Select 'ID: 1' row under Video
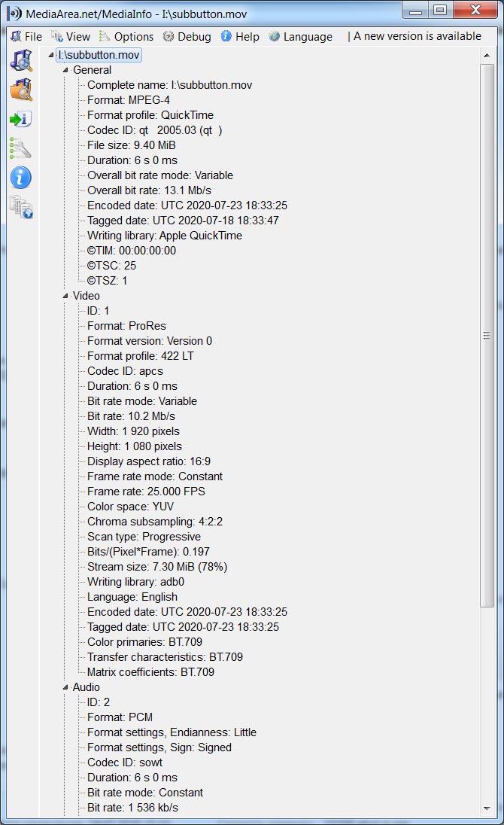Viewport: 504px width, 825px height. 99,311
